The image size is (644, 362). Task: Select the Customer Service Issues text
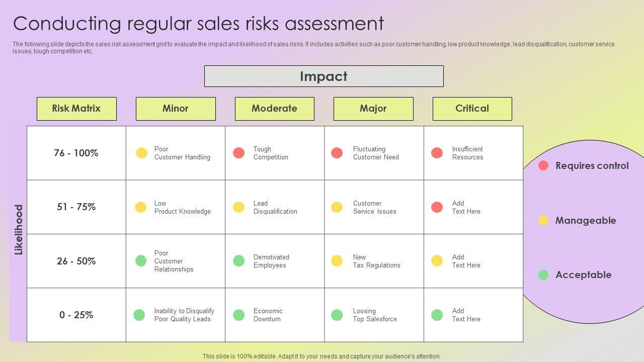(x=374, y=207)
